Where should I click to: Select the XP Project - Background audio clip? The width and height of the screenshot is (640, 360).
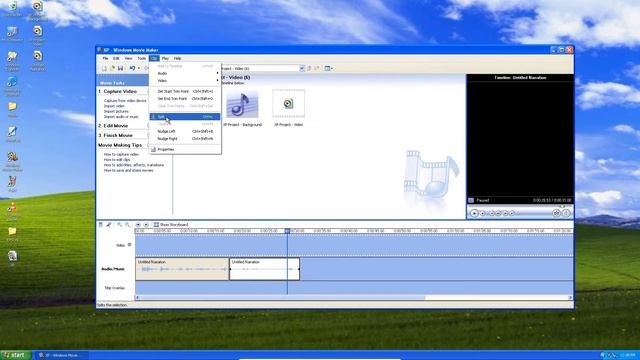[242, 108]
